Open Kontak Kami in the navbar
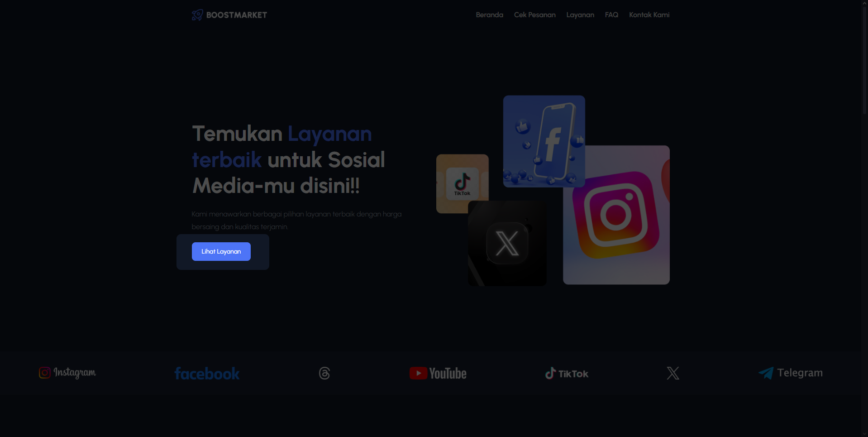This screenshot has width=868, height=437. (x=649, y=15)
